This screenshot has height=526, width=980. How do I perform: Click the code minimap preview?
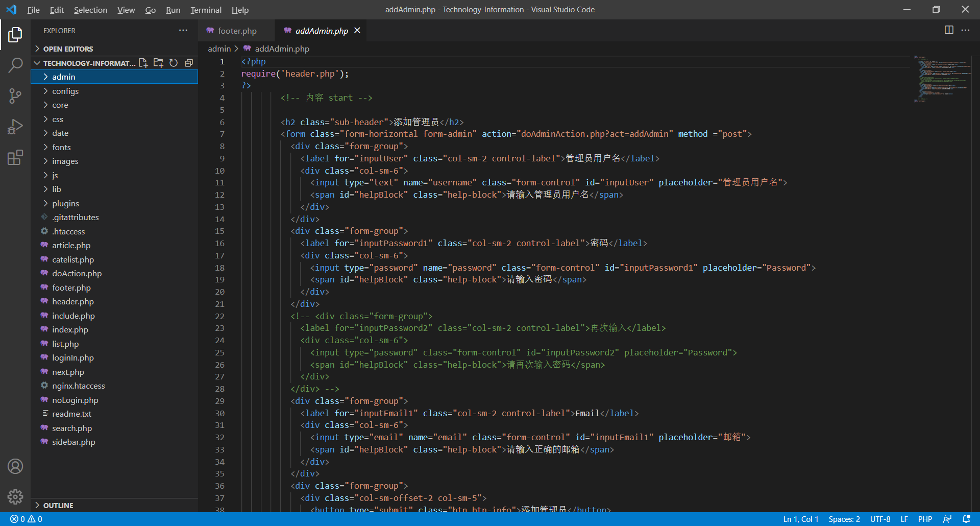pyautogui.click(x=942, y=79)
